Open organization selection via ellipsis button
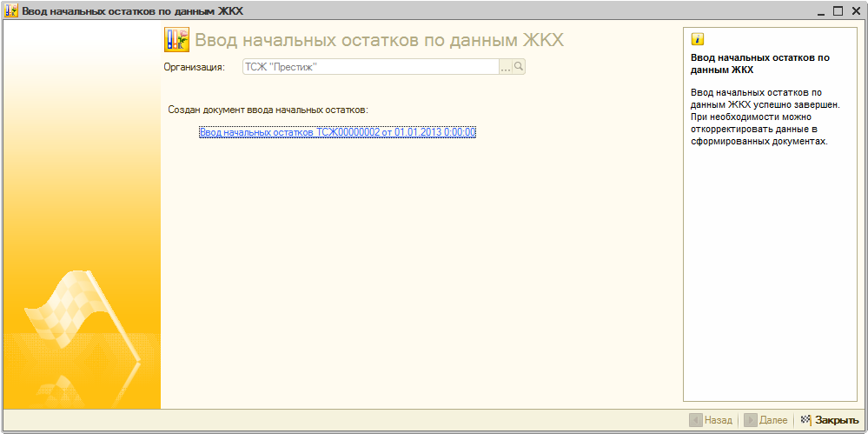Viewport: 868px width, 434px height. click(x=506, y=67)
